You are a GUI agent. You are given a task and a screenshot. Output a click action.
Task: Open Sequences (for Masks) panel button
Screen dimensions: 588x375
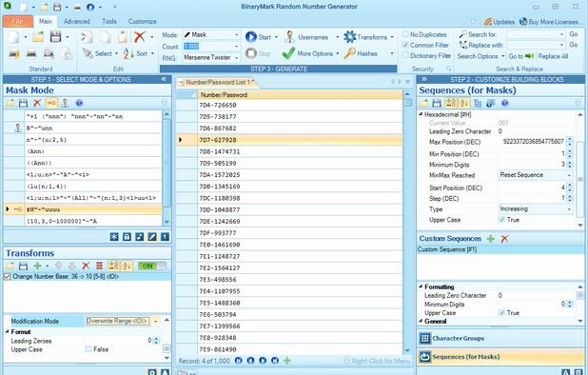tap(500, 357)
